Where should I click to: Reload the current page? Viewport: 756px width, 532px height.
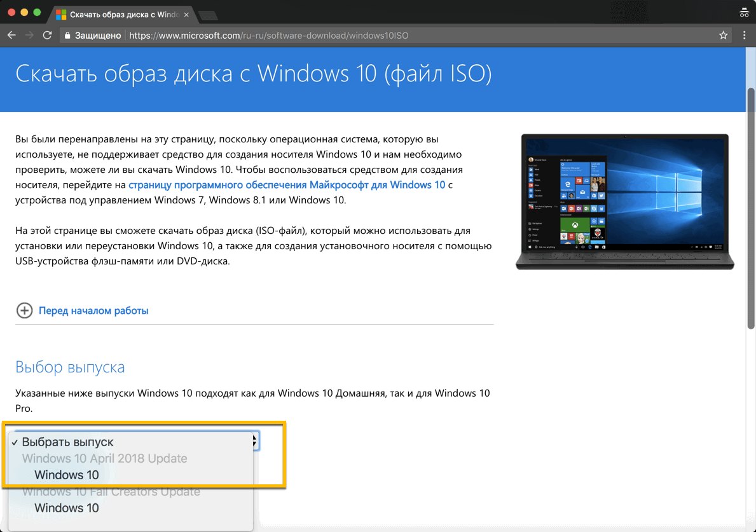point(47,35)
